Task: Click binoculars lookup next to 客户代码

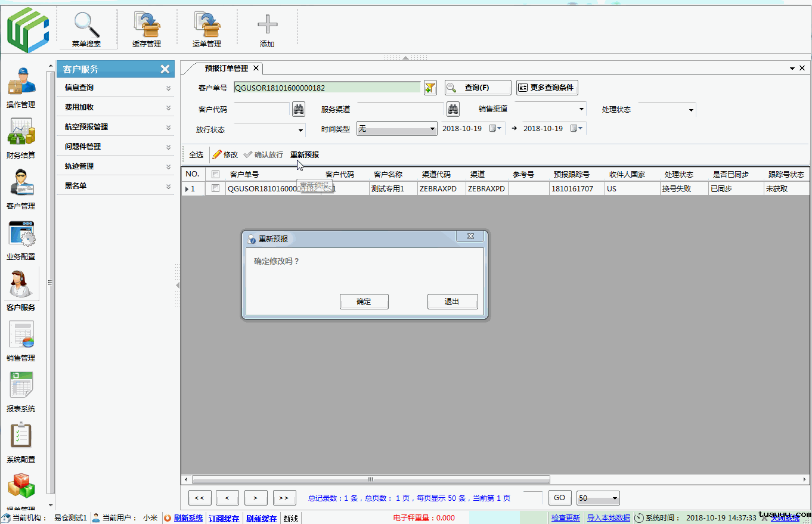Action: coord(299,109)
